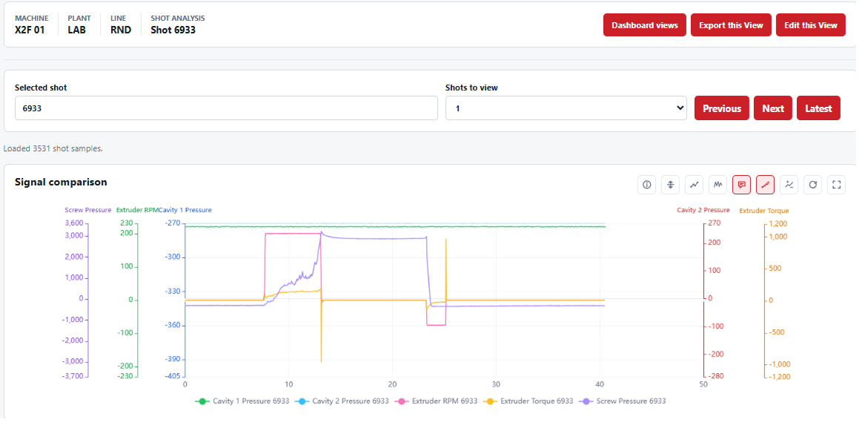Go to the Next shot
The height and width of the screenshot is (428, 868).
773,108
